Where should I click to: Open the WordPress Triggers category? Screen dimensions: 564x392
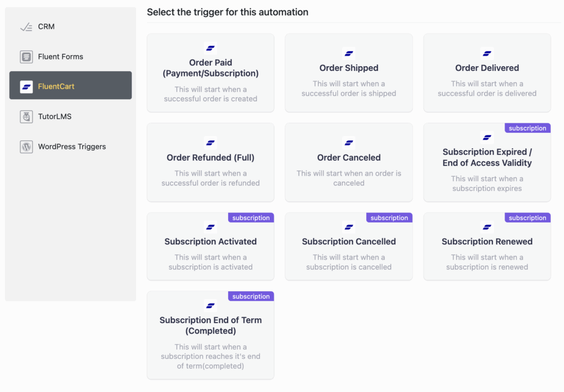[x=72, y=146]
